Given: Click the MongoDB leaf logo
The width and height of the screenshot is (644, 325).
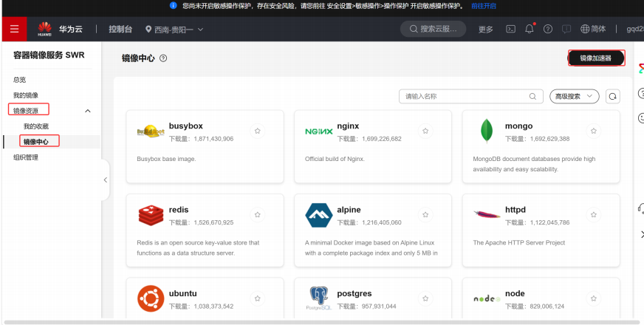Looking at the screenshot, I should tap(487, 131).
